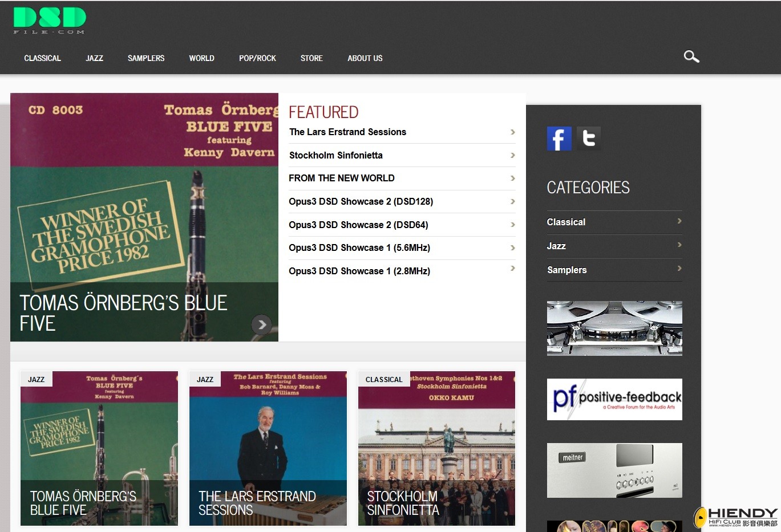This screenshot has width=781, height=532.
Task: Expand the Classical category chevron
Action: [x=679, y=221]
